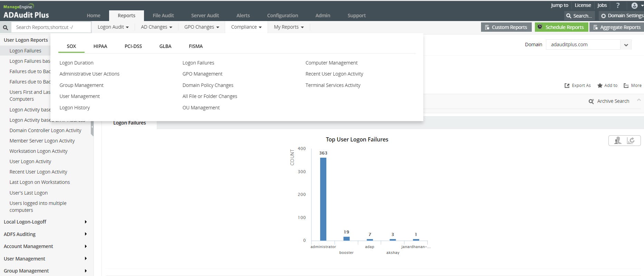Screen dimensions: 644x276
Task: Open the Support tab
Action: [357, 16]
